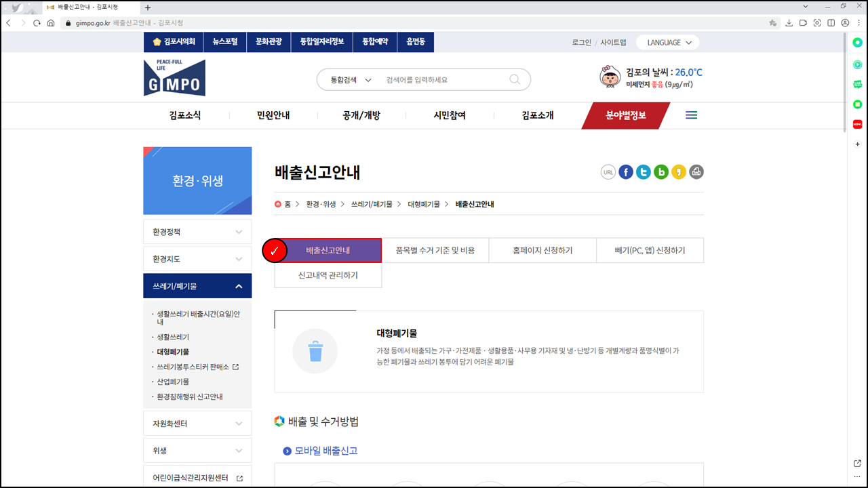Switch to 신고내역 관리하기 tab
Screen dimensions: 868x488
tap(328, 275)
